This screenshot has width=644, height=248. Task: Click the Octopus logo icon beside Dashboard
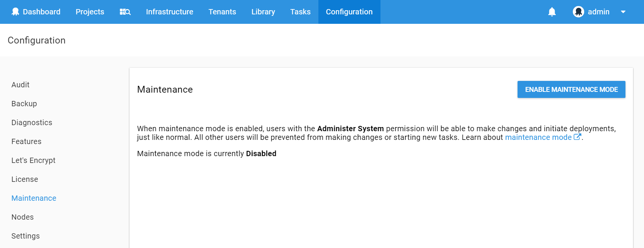point(15,12)
